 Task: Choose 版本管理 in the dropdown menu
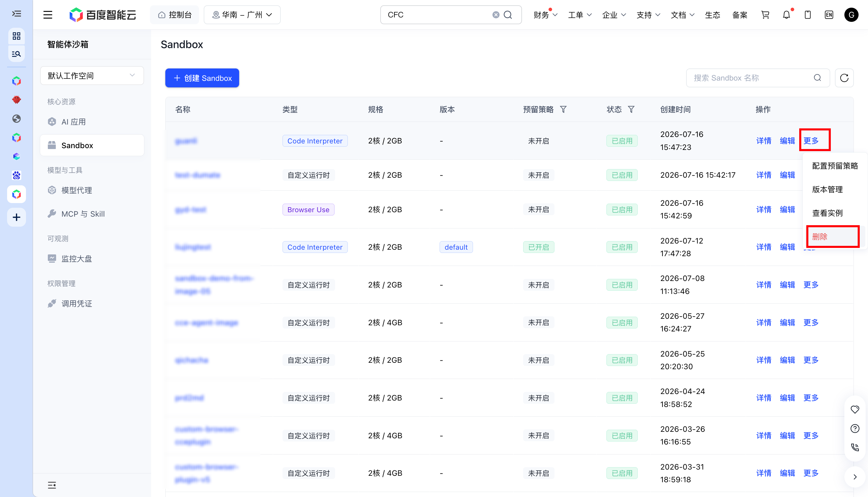pyautogui.click(x=827, y=189)
